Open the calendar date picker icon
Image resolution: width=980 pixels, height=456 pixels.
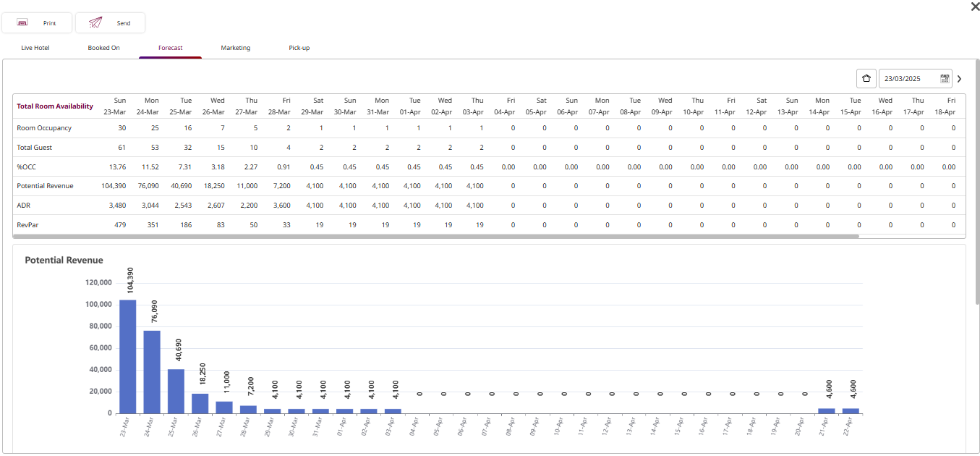[x=945, y=79]
